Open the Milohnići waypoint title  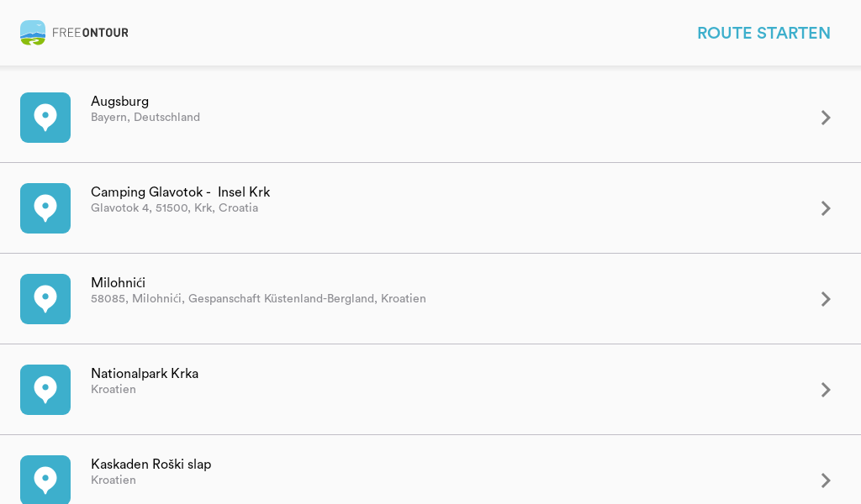118,283
